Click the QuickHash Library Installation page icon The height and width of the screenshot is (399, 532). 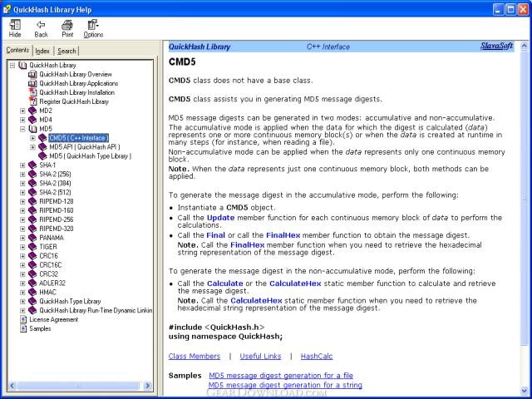pyautogui.click(x=32, y=92)
